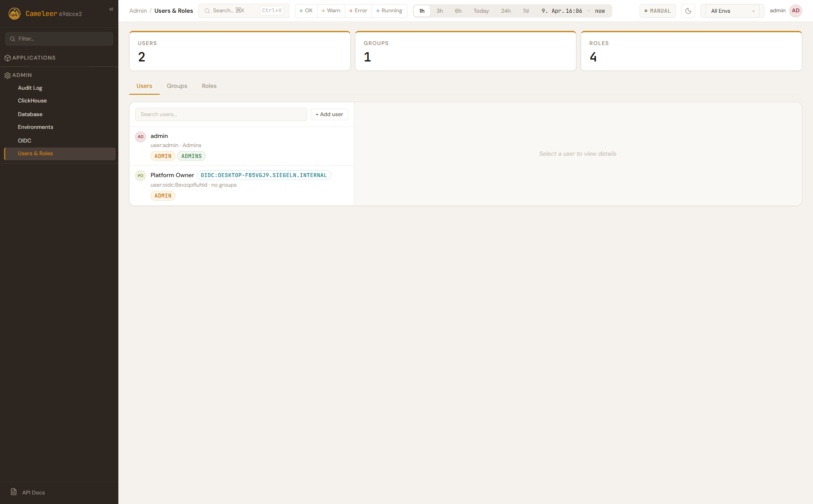
Task: Click the Cameleer logo icon
Action: [15, 14]
